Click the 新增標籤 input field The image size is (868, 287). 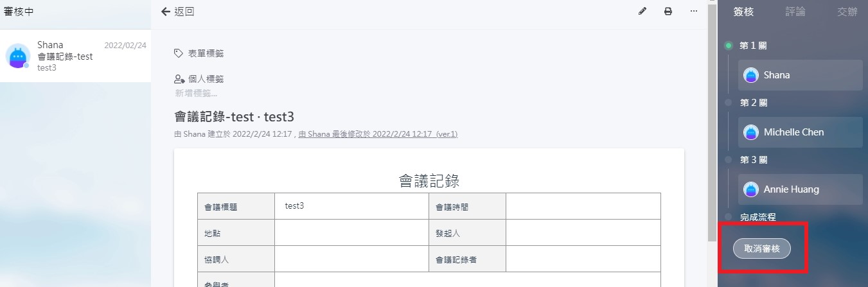(196, 93)
